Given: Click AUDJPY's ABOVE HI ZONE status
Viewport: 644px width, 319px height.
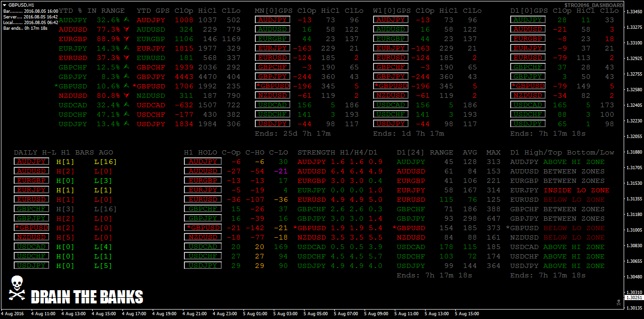Looking at the screenshot, I should coord(574,162).
